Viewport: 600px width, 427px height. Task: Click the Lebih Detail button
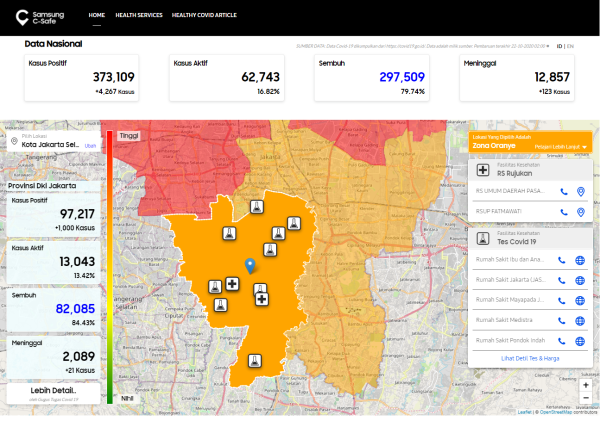click(53, 393)
